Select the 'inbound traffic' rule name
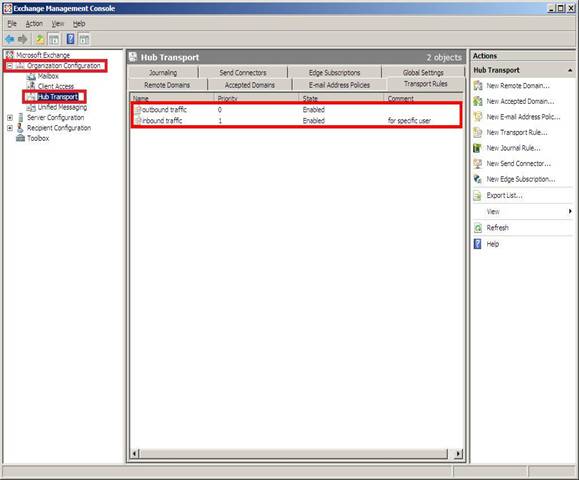Image resolution: width=579 pixels, height=480 pixels. click(x=162, y=120)
